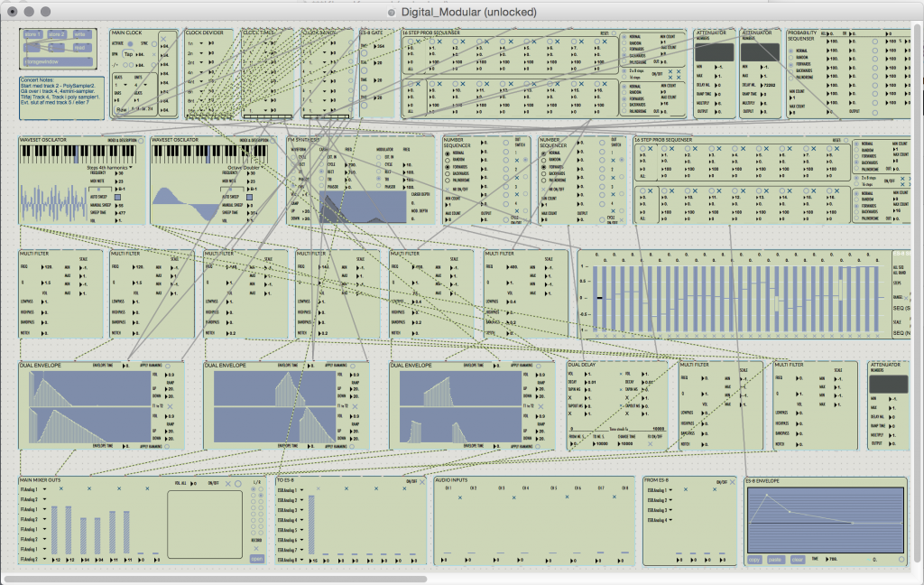Click "paste" in the ES-8 Envelope module
The height and width of the screenshot is (585, 924).
point(775,560)
